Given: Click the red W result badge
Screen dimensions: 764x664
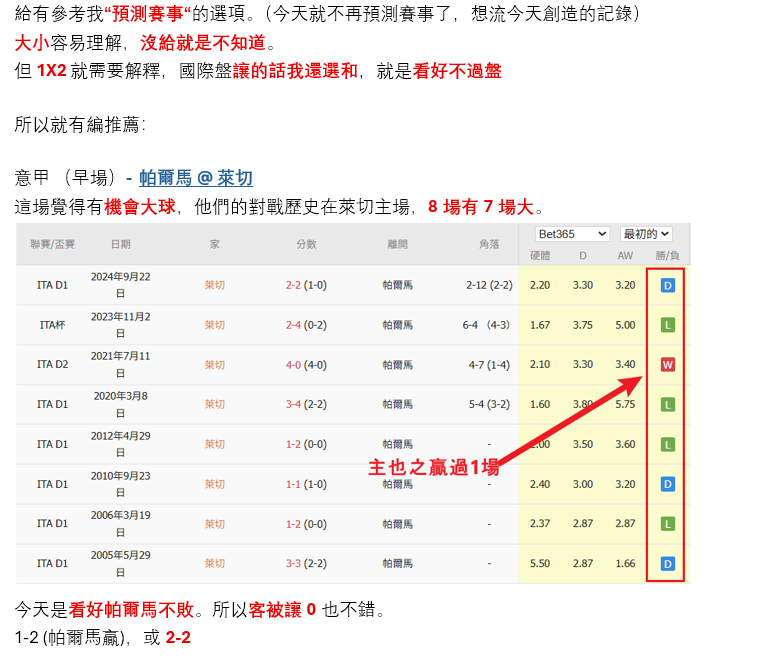Looking at the screenshot, I should (x=667, y=365).
